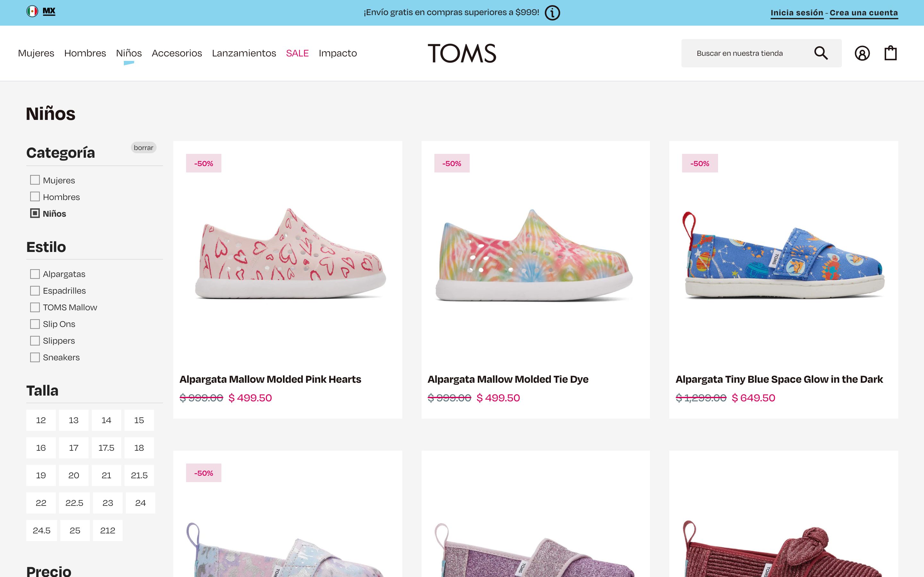Check the Mujeres category checkbox

[x=35, y=180]
